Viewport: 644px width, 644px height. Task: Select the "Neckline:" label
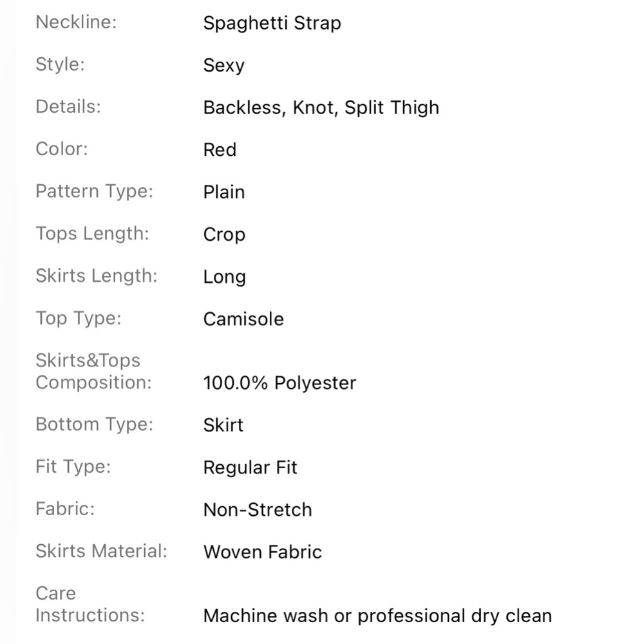coord(76,22)
